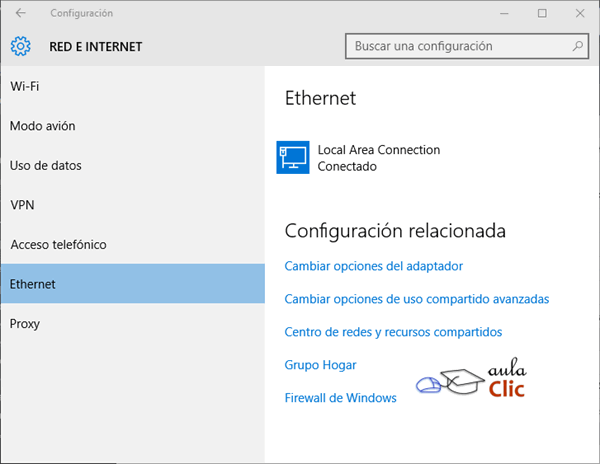Go to Uso de datos section

pos(46,165)
